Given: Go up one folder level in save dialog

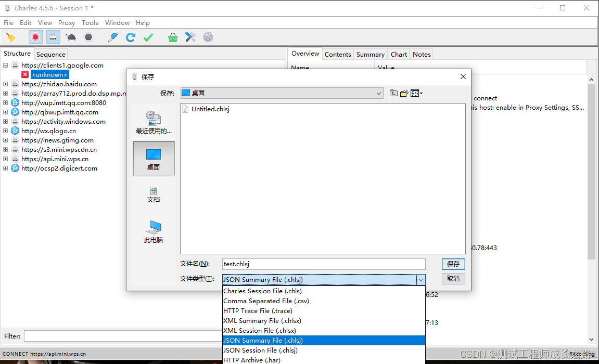Looking at the screenshot, I should (393, 93).
